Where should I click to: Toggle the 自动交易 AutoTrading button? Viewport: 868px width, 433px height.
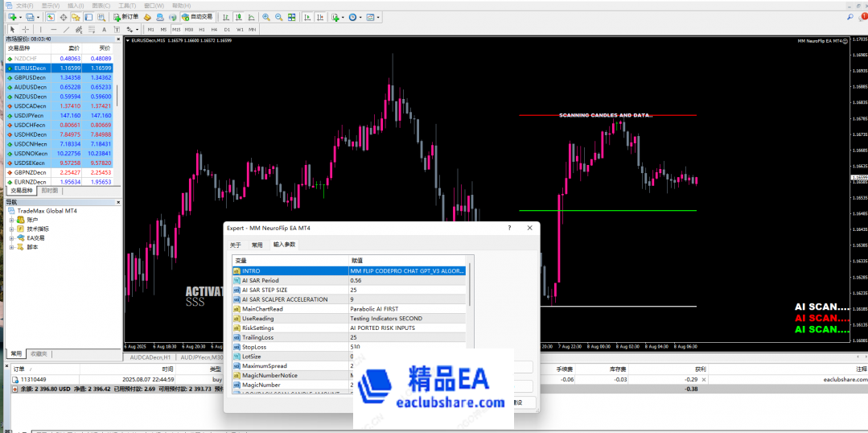coord(196,17)
